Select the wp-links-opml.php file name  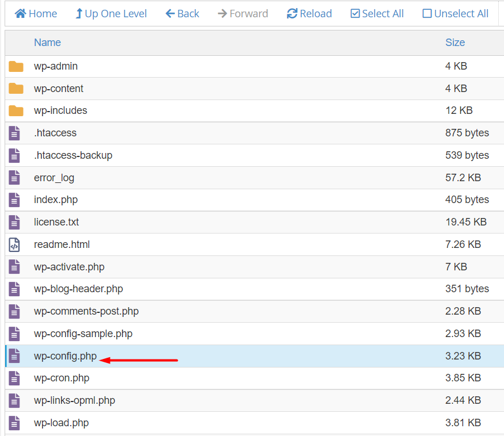[75, 401]
